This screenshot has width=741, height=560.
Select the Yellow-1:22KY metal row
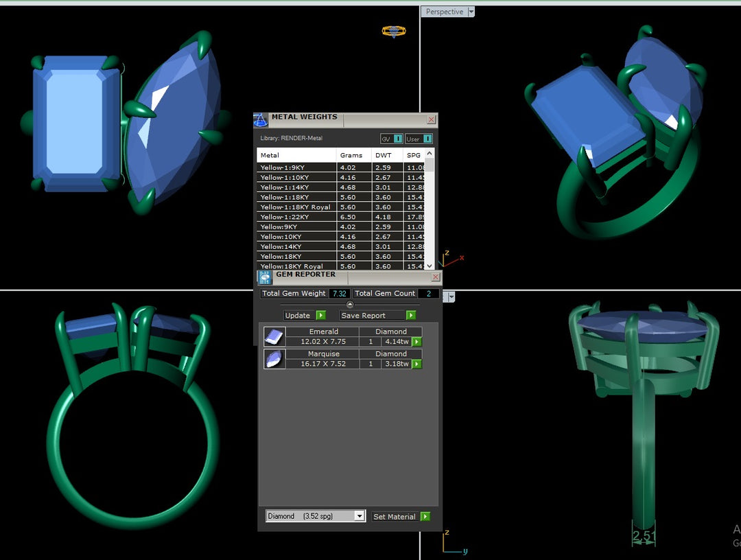tap(296, 217)
